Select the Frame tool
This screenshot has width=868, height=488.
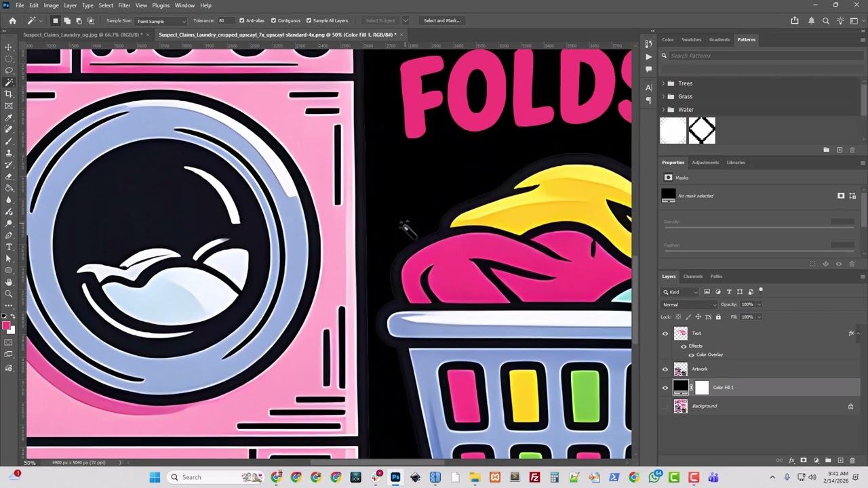(9, 106)
